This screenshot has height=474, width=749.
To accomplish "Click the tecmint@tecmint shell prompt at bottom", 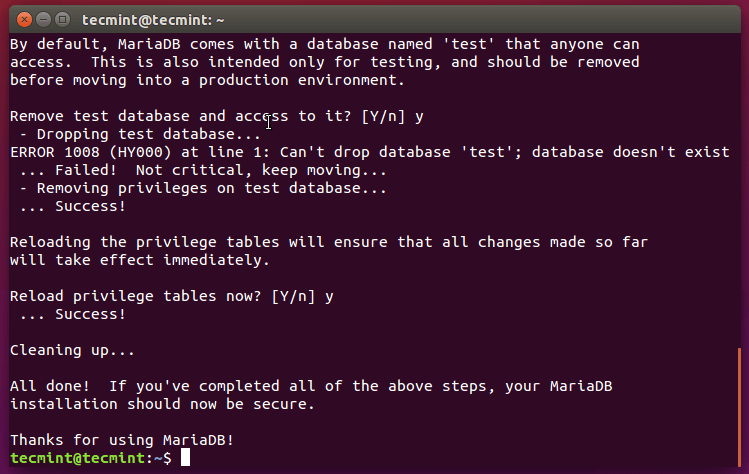I will [90, 458].
